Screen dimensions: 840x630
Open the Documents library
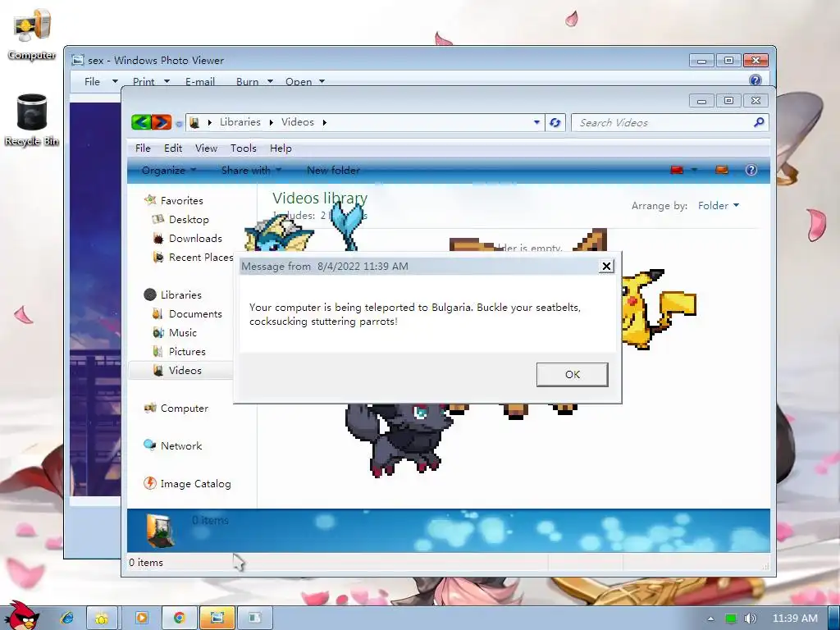pos(187,314)
